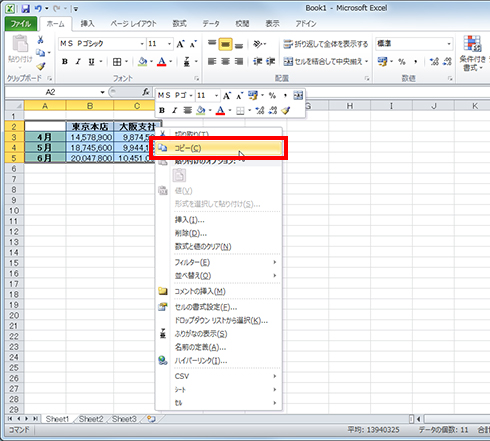Click the Format Painter brush in clipboard group

[x=41, y=66]
